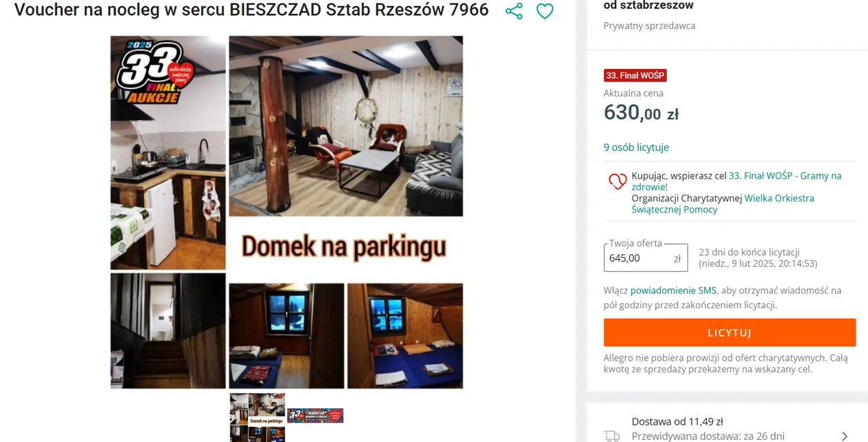Image resolution: width=868 pixels, height=442 pixels.
Task: Expand delivery details with chevron arrow
Action: pos(845,436)
